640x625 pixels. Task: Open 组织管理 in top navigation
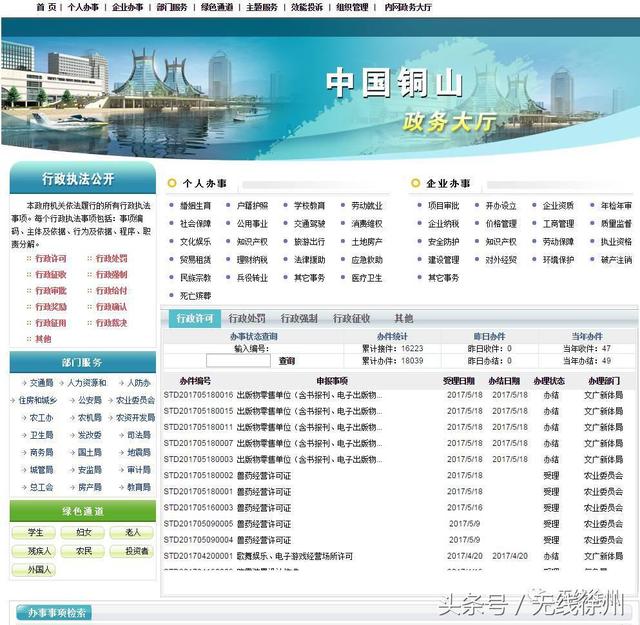[352, 7]
